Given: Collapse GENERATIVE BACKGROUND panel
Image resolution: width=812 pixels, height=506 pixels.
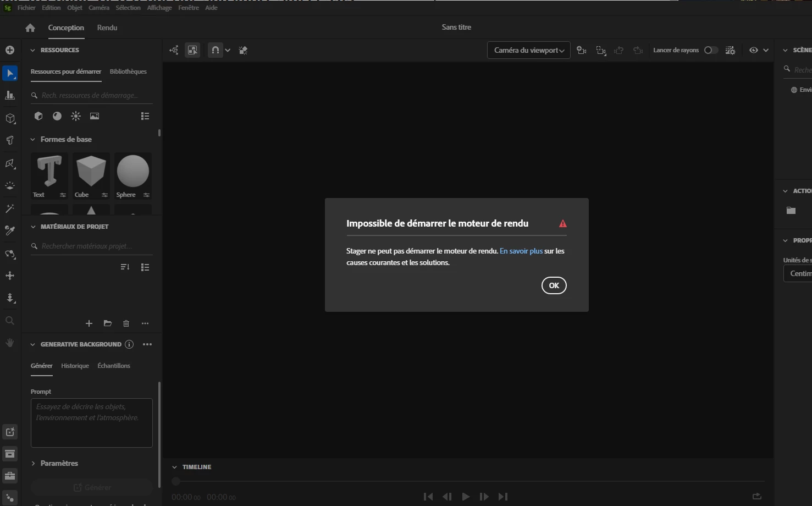Looking at the screenshot, I should (32, 344).
